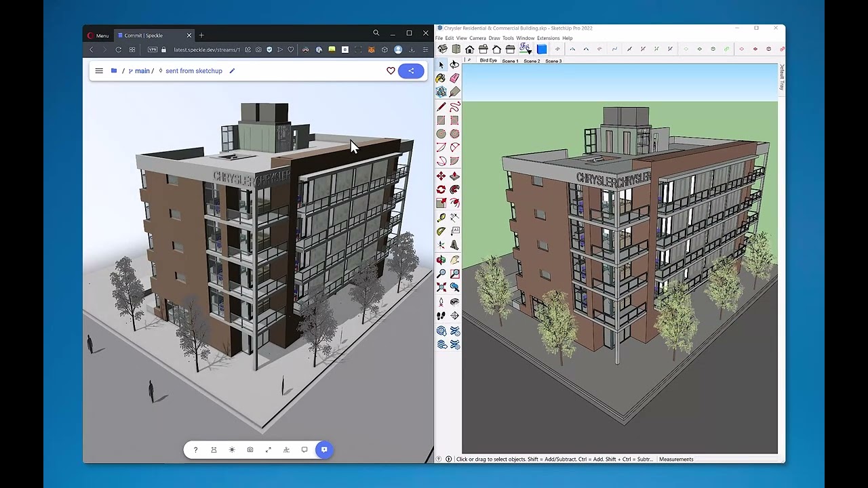This screenshot has height=488, width=868.
Task: Select the Orbit tool in SketchUp
Action: point(441,260)
